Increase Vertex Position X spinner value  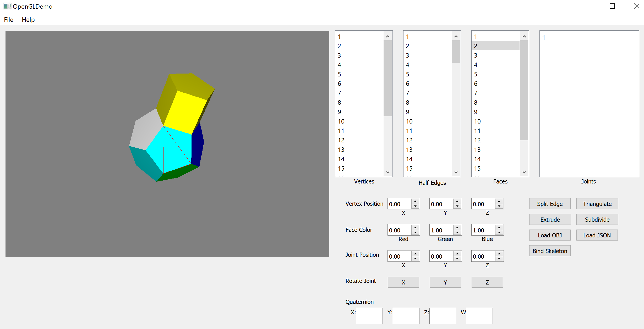pyautogui.click(x=415, y=201)
